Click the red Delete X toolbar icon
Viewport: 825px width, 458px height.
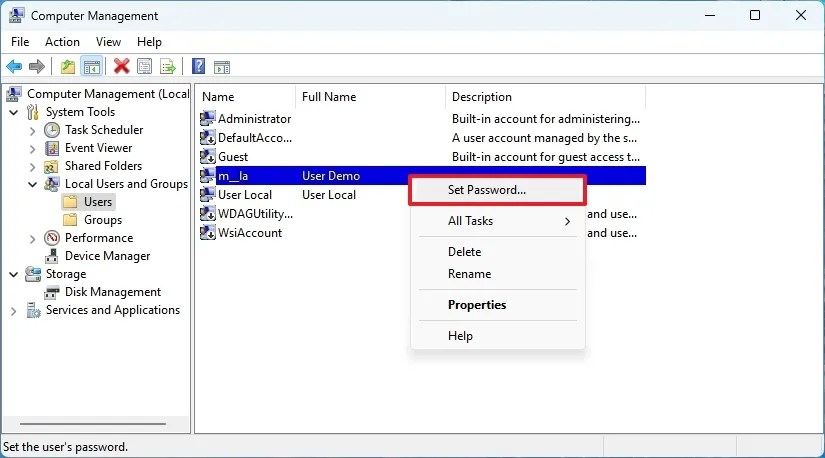click(x=122, y=67)
